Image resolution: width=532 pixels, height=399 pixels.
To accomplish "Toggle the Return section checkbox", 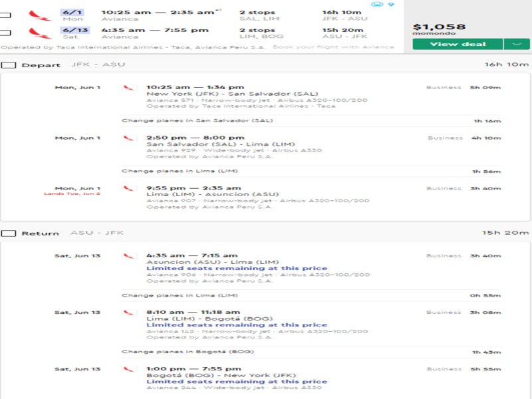I will 8,233.
